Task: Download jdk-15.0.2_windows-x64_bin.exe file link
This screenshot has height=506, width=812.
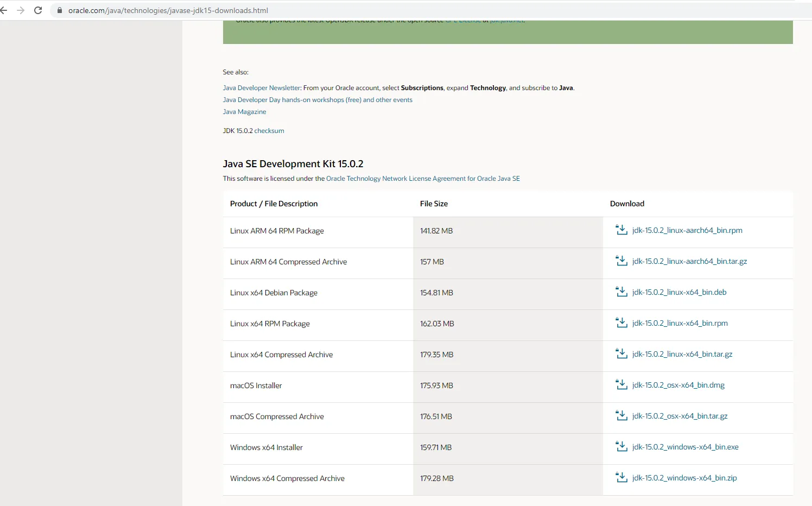Action: (685, 447)
